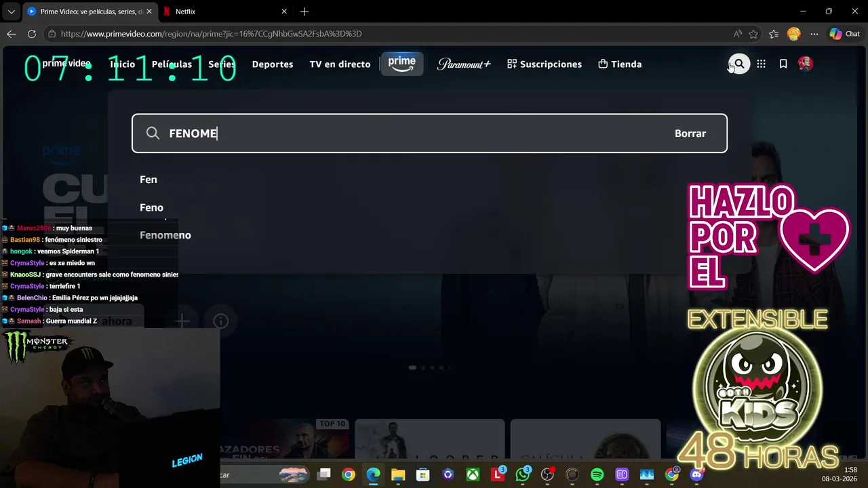This screenshot has width=868, height=488.
Task: Open Task View in the taskbar
Action: [x=324, y=474]
